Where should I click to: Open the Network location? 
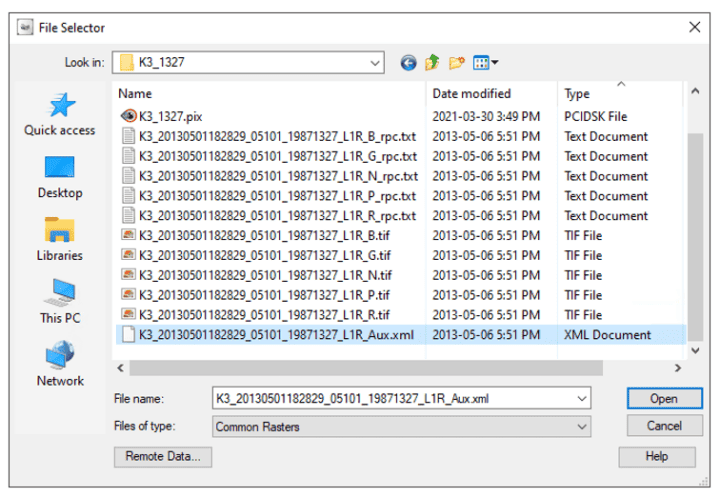(x=60, y=364)
